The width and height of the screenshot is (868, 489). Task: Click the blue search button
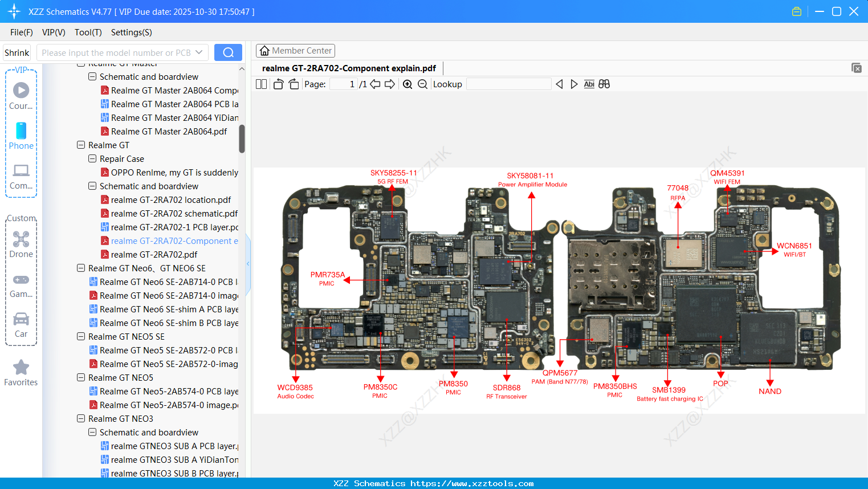[x=228, y=52]
